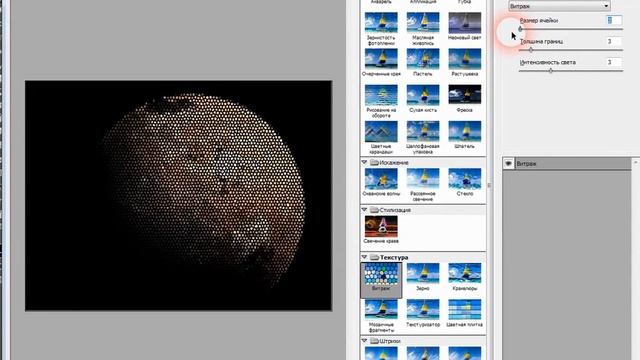Pick the Шпатель filter thumbnail
The image size is (640, 360).
pos(464,131)
